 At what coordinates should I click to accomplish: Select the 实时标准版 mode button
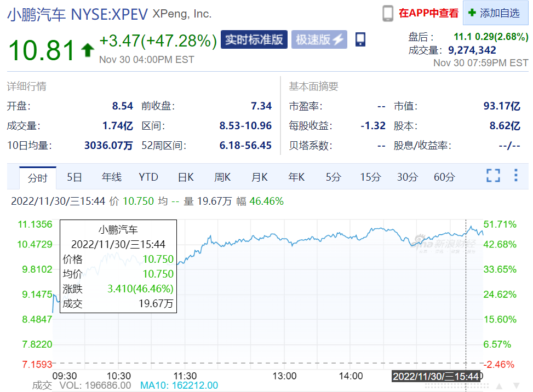click(x=254, y=39)
